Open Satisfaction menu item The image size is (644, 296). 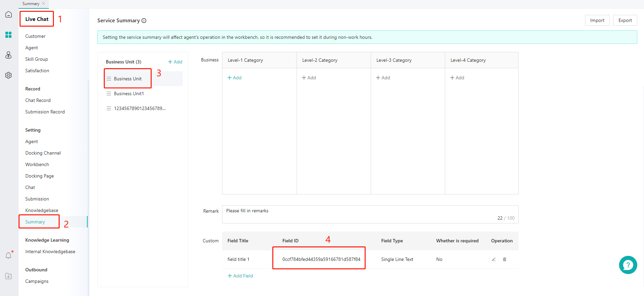tap(37, 71)
